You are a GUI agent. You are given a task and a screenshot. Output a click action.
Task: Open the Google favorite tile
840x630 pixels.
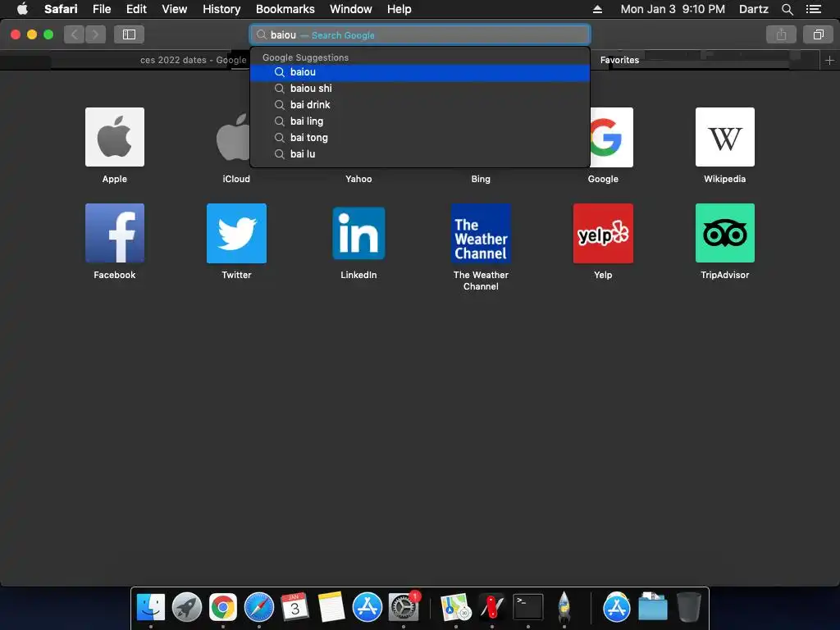[x=611, y=137]
